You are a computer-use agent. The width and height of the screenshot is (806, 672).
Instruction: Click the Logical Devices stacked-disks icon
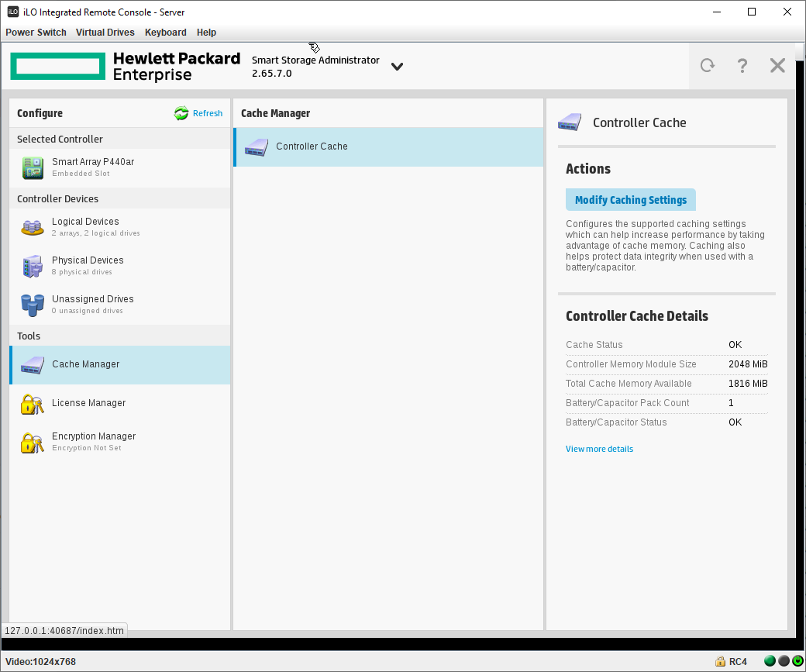(x=33, y=227)
